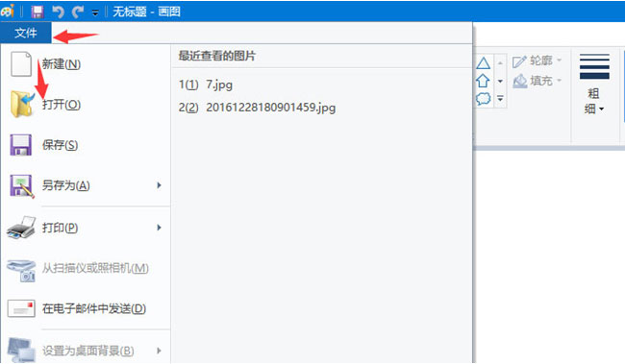Click the blank page icon for 新建
Screen dimensions: 625x364
pos(21,63)
